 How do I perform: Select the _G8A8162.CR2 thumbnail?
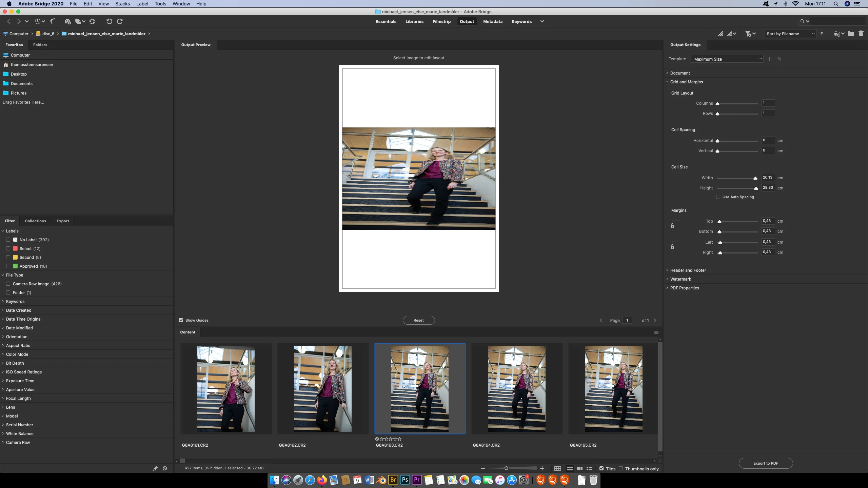click(323, 388)
